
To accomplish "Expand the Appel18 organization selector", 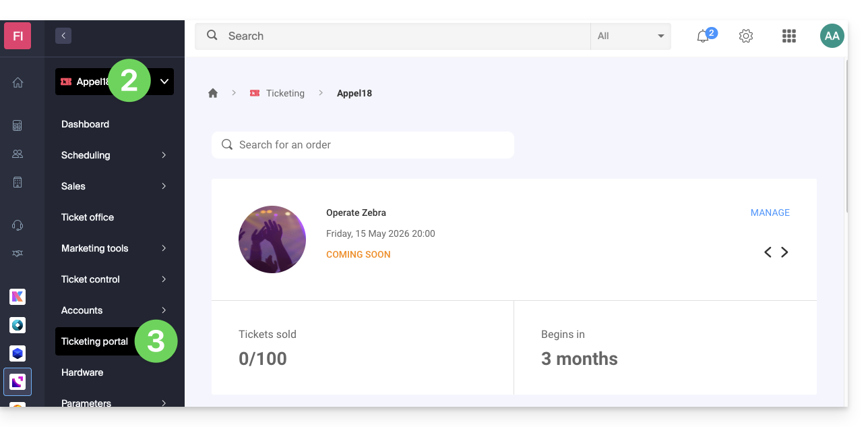I will click(164, 82).
